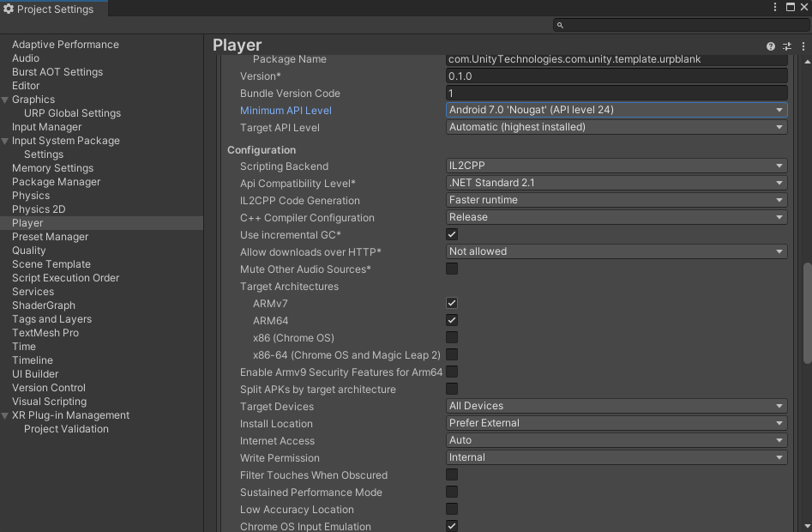
Task: Open Write Permission dropdown
Action: [x=617, y=456]
